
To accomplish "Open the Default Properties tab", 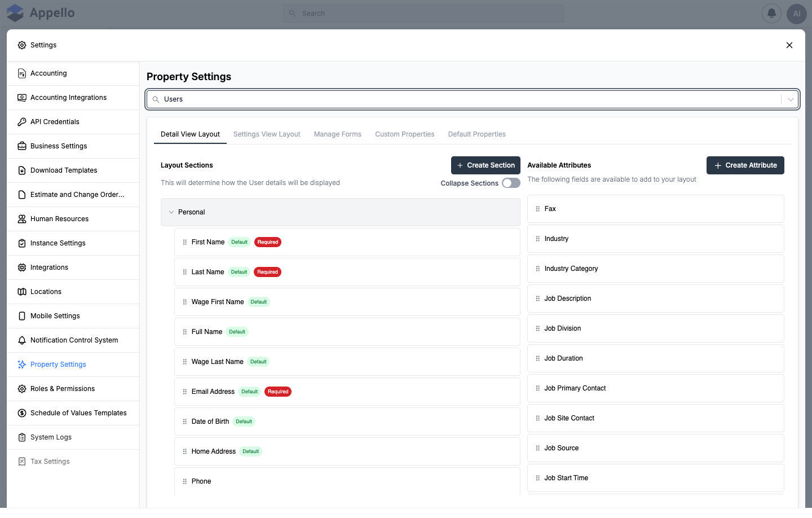I will pyautogui.click(x=477, y=134).
